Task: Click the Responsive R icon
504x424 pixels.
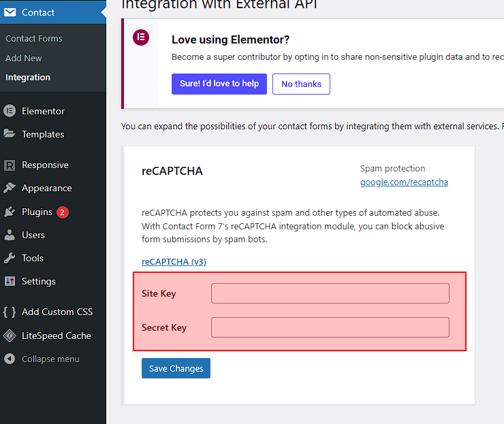Action: coord(10,165)
